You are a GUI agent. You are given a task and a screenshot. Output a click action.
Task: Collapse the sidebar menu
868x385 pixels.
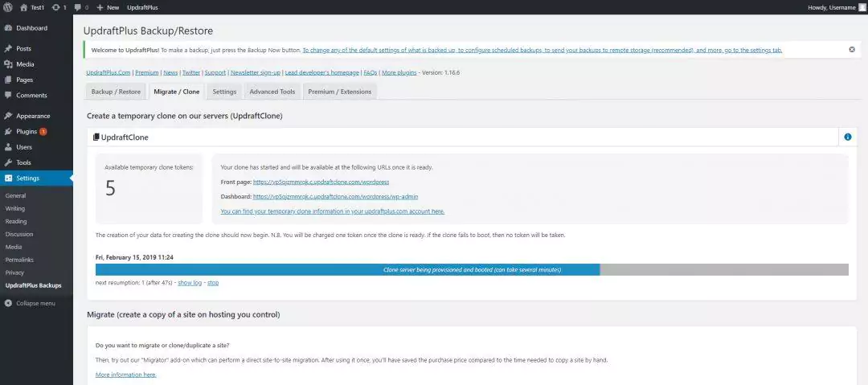pyautogui.click(x=30, y=304)
